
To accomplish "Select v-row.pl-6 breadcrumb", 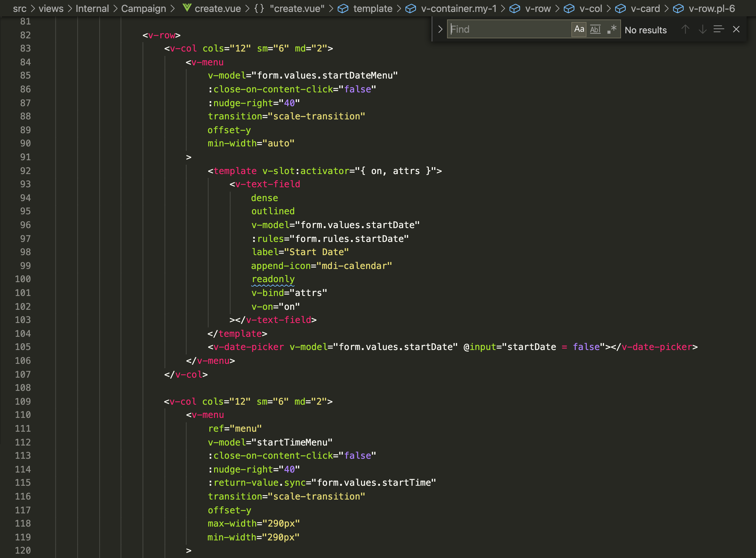I will click(712, 8).
